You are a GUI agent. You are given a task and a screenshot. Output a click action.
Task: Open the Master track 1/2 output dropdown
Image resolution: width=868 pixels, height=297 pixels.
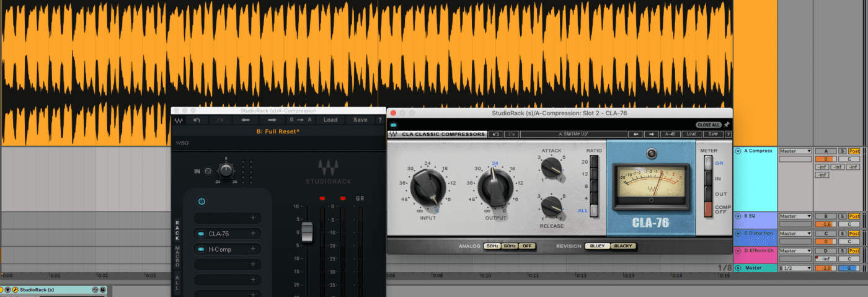795,268
